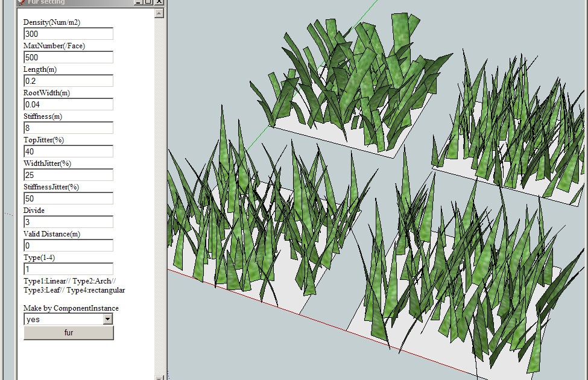Minimize the Fur setting window
This screenshot has width=588, height=380.
click(x=138, y=2)
